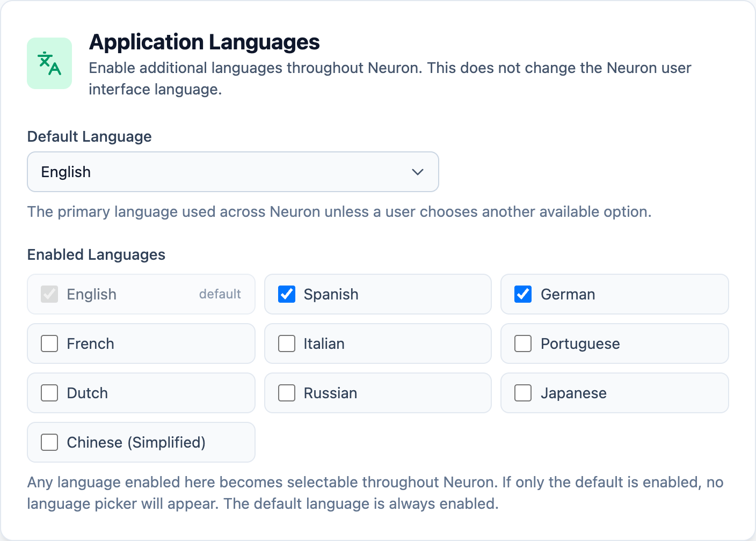Click the "Application Languages" heading

point(205,42)
